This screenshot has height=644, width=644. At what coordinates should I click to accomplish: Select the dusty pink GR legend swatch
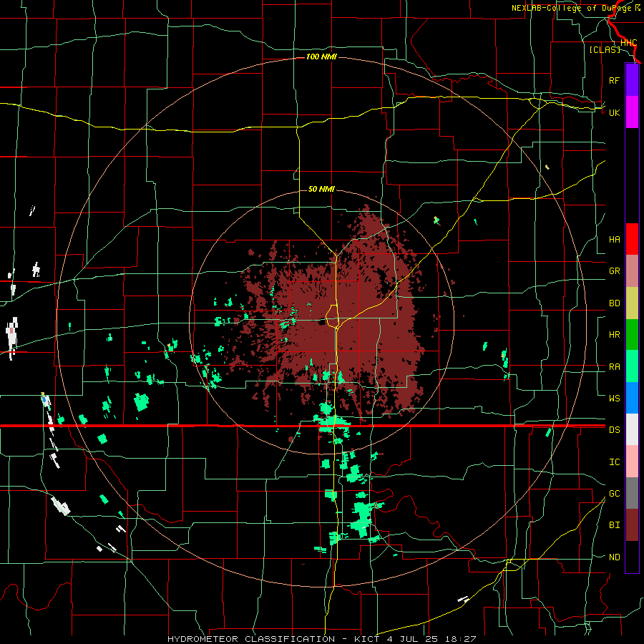(632, 271)
